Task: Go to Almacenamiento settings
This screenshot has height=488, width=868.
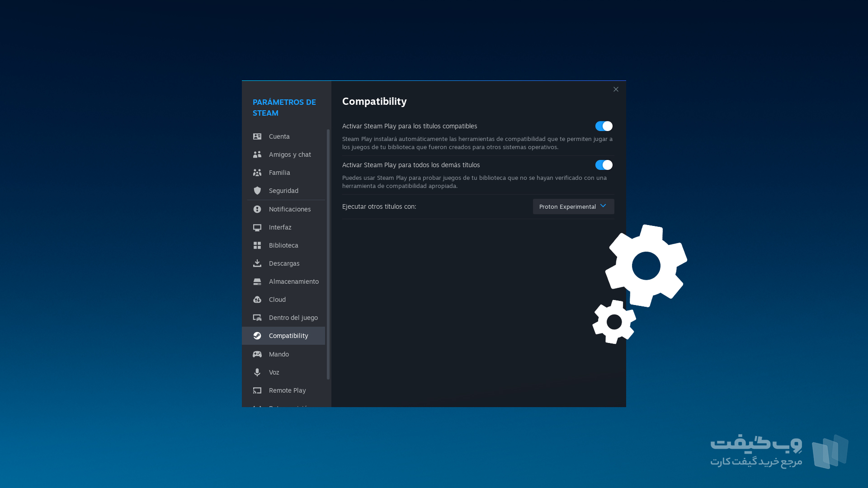Action: 283,282
